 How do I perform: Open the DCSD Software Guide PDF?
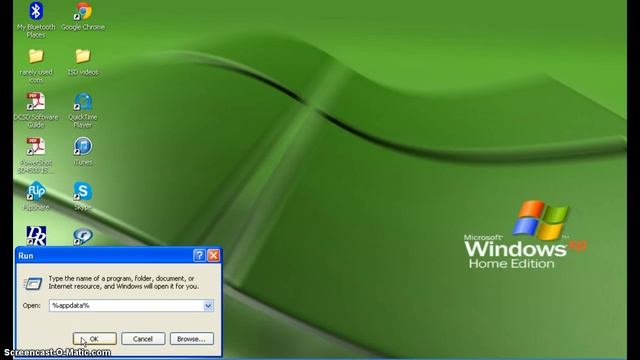(x=36, y=110)
